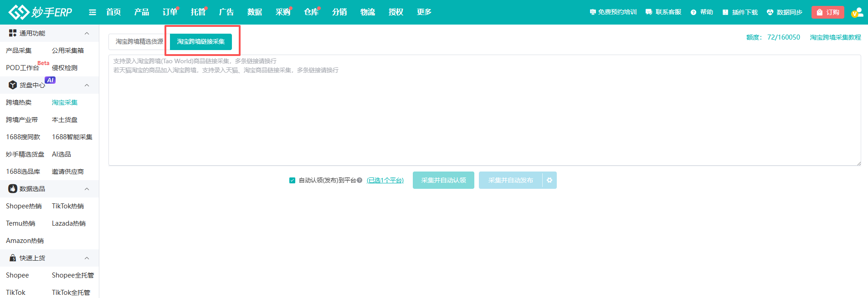Open Shopee热销 in the sidebar
The image size is (868, 298).
pos(24,206)
